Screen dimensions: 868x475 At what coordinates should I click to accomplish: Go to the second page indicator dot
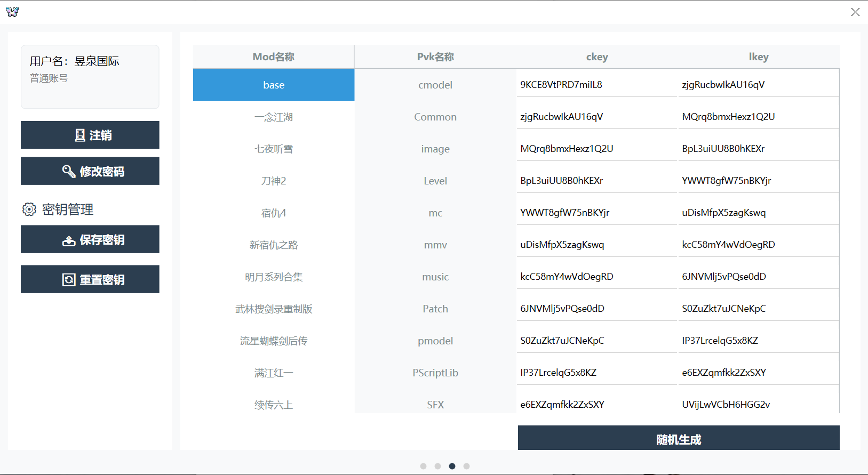click(437, 466)
